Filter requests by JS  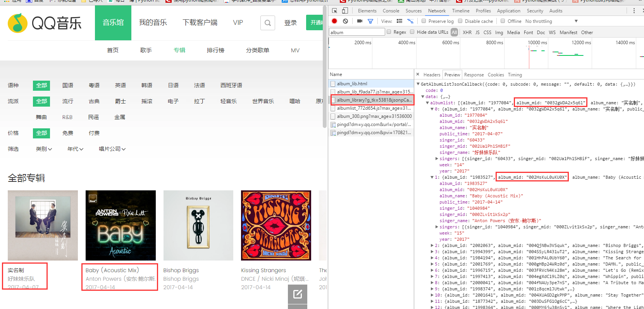[477, 33]
